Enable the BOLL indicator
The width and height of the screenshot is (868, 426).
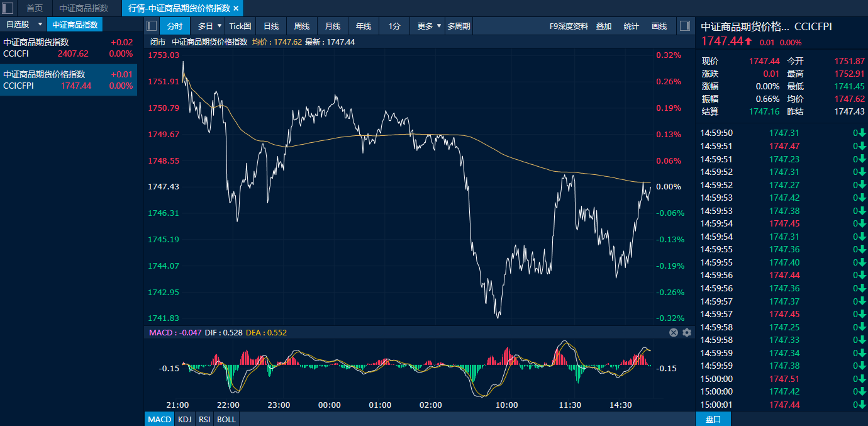[226, 419]
